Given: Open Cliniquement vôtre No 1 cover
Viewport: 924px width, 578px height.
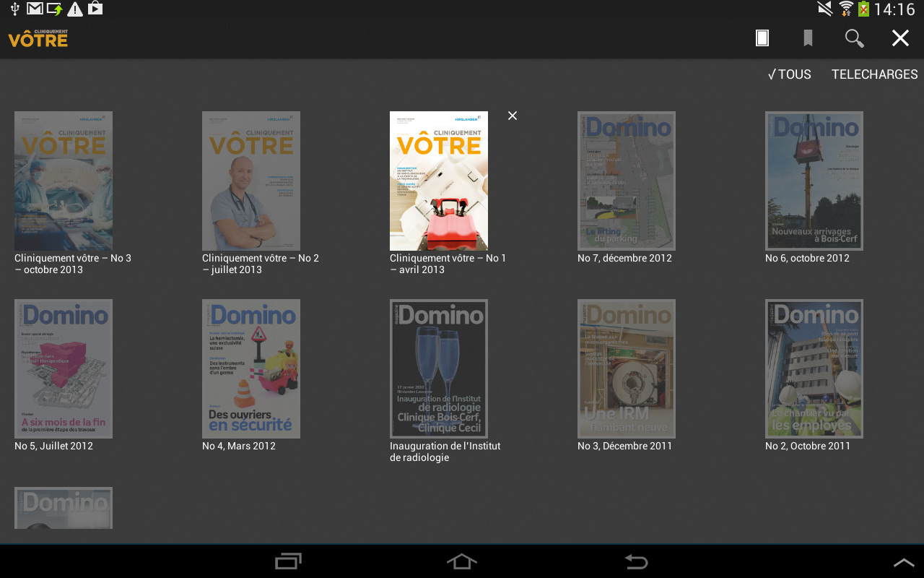Looking at the screenshot, I should coord(439,181).
